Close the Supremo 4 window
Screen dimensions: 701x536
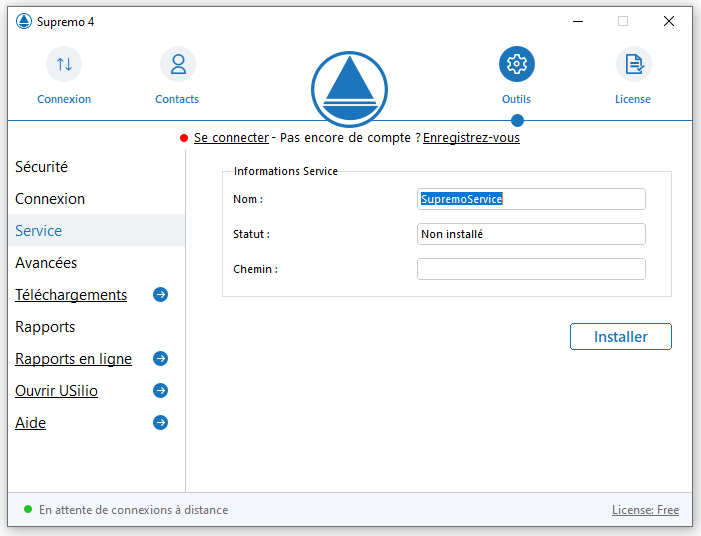pos(669,21)
